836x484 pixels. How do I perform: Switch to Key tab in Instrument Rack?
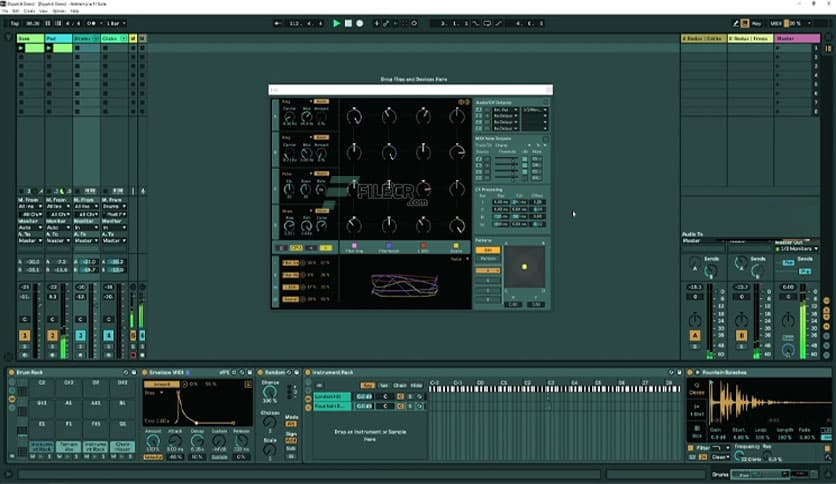tap(367, 385)
